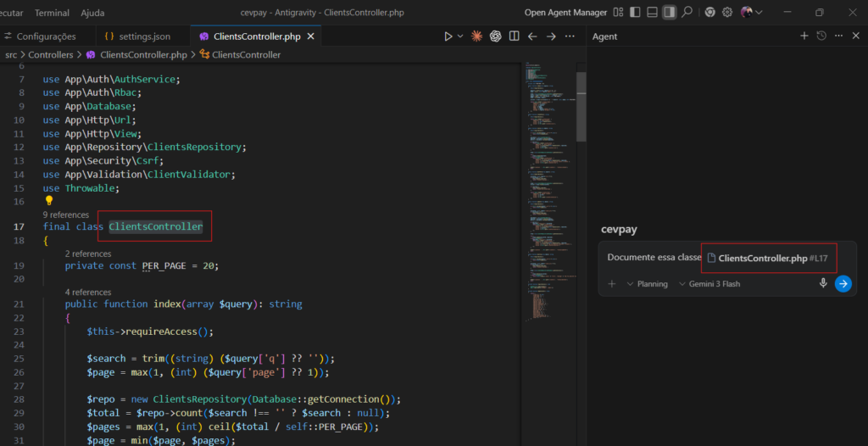The width and height of the screenshot is (868, 446).
Task: Open the Gemini 3 Flash model dropdown
Action: [x=709, y=284]
